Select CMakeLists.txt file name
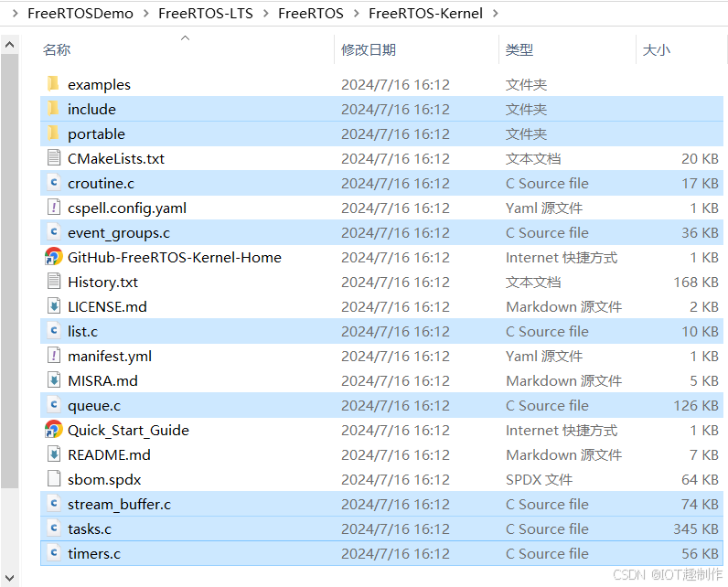 tap(116, 158)
